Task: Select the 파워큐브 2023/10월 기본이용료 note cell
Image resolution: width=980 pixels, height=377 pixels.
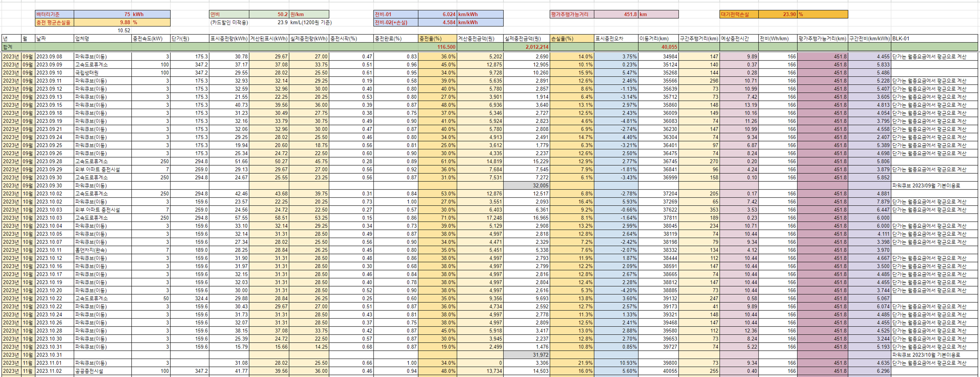Action: coord(934,355)
